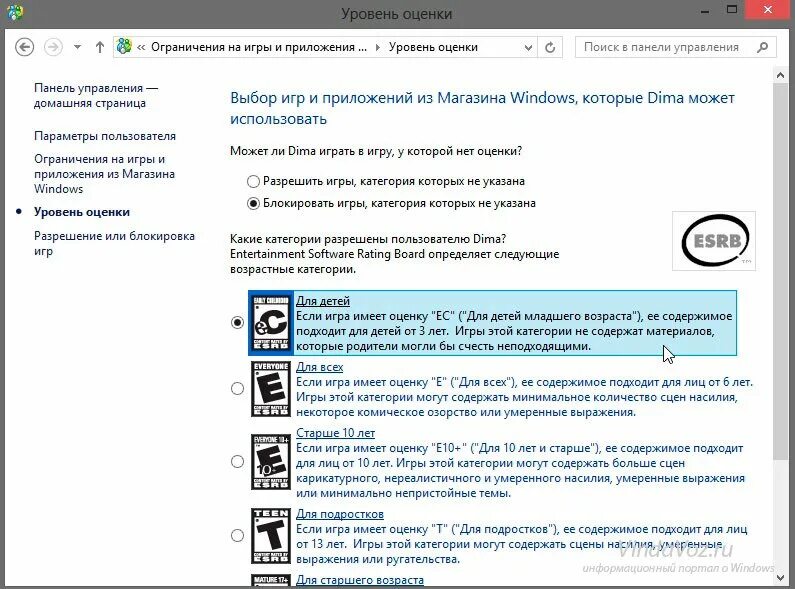Select Уровень оценки in the sidebar
The height and width of the screenshot is (589, 795).
(x=82, y=212)
